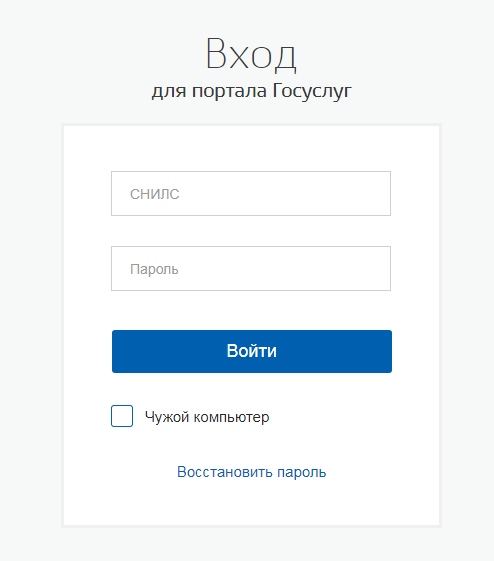Screen dimensions: 494x561
Task: Tick the empty box beside Чужой компьютер
Action: (x=122, y=416)
